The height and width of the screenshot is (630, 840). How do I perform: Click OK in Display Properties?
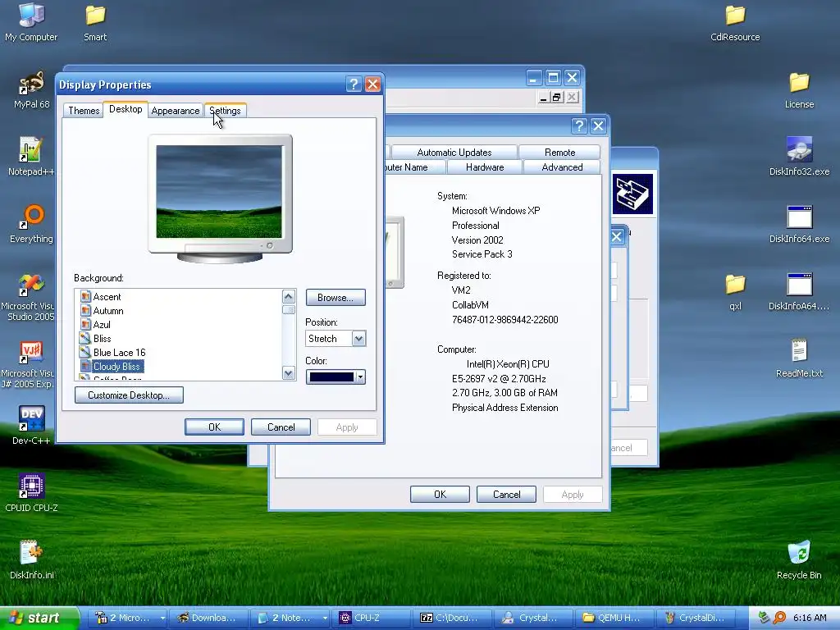point(214,427)
